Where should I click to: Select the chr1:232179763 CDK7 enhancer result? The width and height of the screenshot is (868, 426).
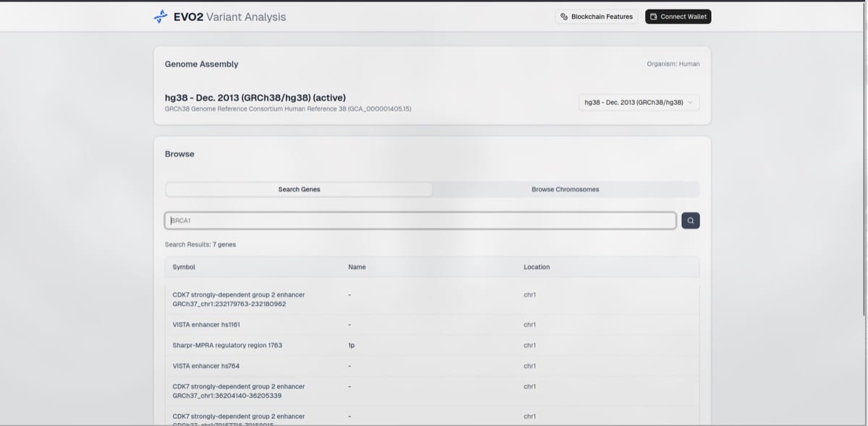coord(432,299)
